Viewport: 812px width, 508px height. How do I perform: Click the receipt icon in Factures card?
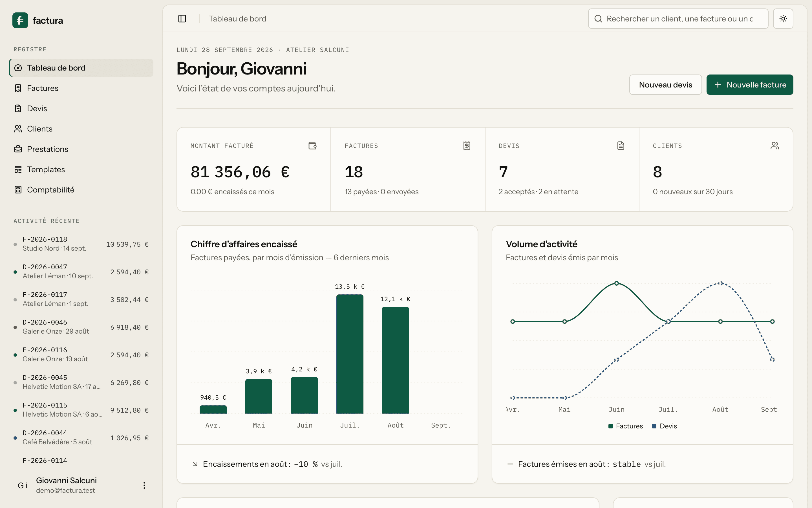tap(467, 145)
